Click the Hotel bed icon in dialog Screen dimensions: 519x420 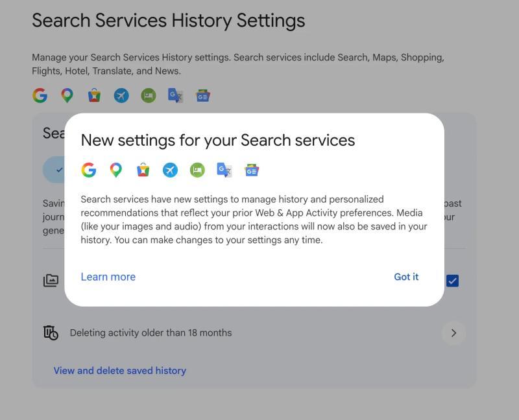[x=197, y=170]
